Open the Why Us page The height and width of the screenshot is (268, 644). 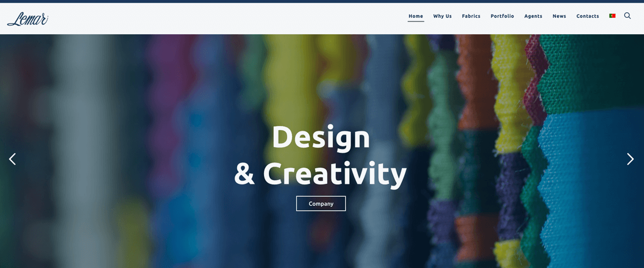coord(443,16)
